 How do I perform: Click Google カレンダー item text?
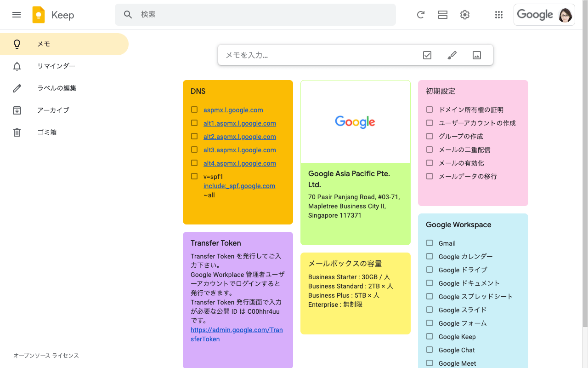tap(465, 256)
